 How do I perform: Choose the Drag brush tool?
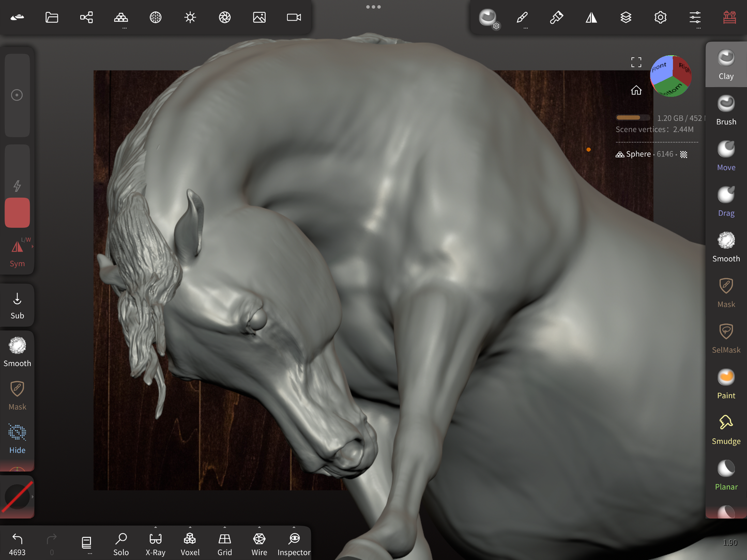point(726,201)
